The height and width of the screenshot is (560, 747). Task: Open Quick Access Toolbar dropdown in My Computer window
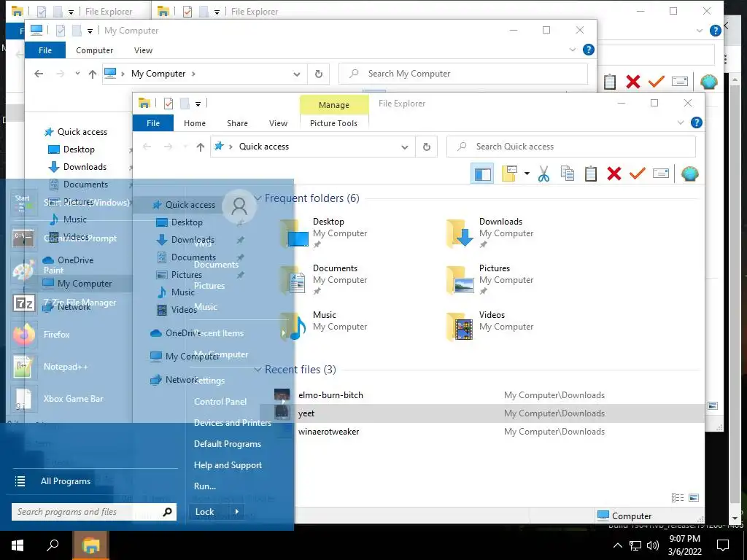[x=90, y=31]
